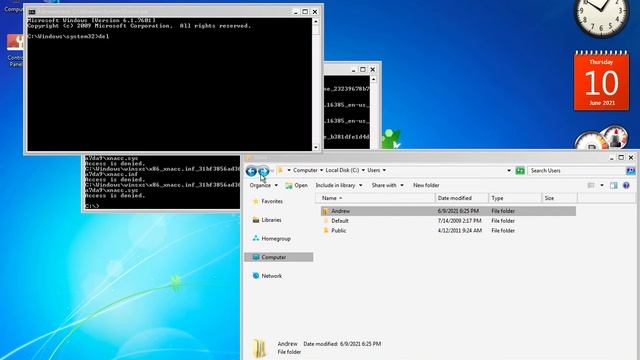
Task: Open Include in library dropdown
Action: click(339, 185)
